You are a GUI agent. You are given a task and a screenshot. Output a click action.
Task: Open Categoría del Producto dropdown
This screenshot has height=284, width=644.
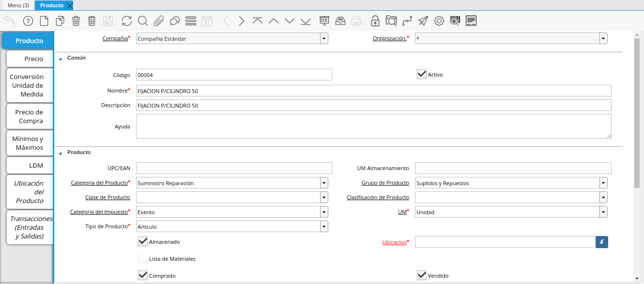pos(324,183)
